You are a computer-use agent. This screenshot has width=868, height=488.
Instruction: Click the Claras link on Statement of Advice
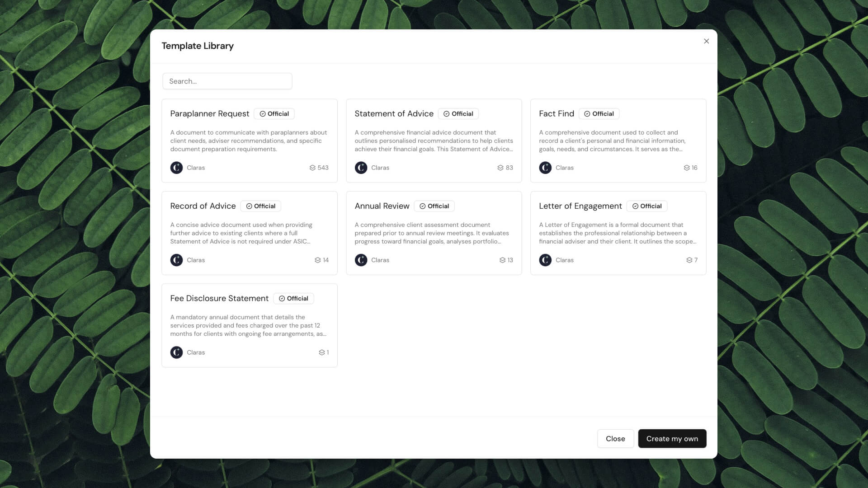point(380,168)
